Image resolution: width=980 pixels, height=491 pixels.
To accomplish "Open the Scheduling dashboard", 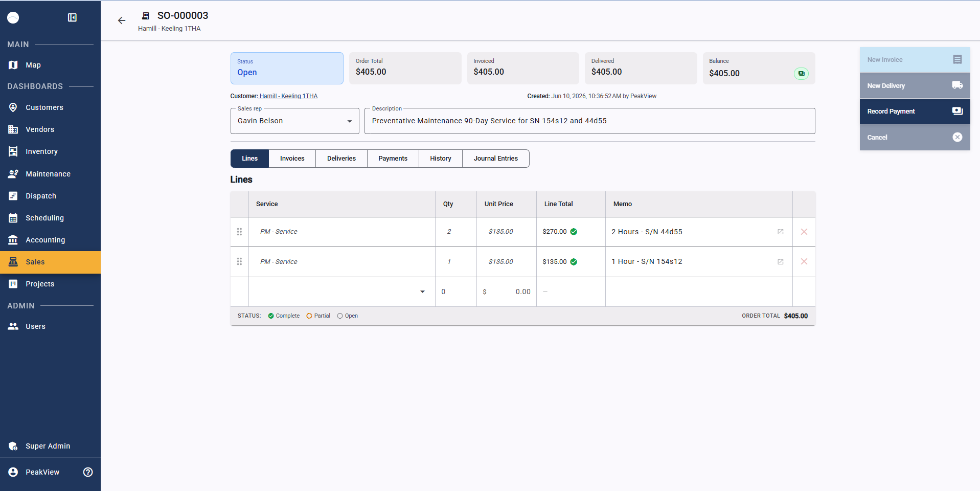I will [x=50, y=218].
